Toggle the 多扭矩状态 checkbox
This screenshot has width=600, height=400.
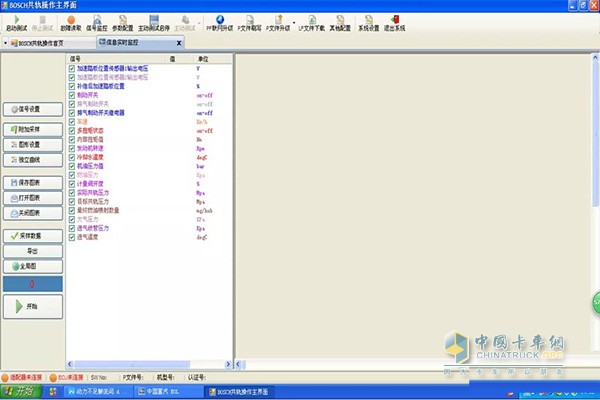[72, 131]
